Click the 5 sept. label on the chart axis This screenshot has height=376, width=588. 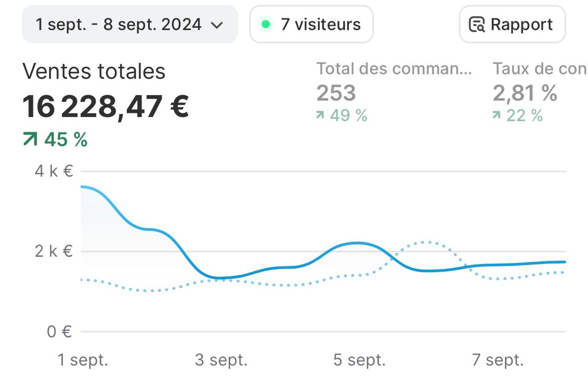(x=359, y=360)
